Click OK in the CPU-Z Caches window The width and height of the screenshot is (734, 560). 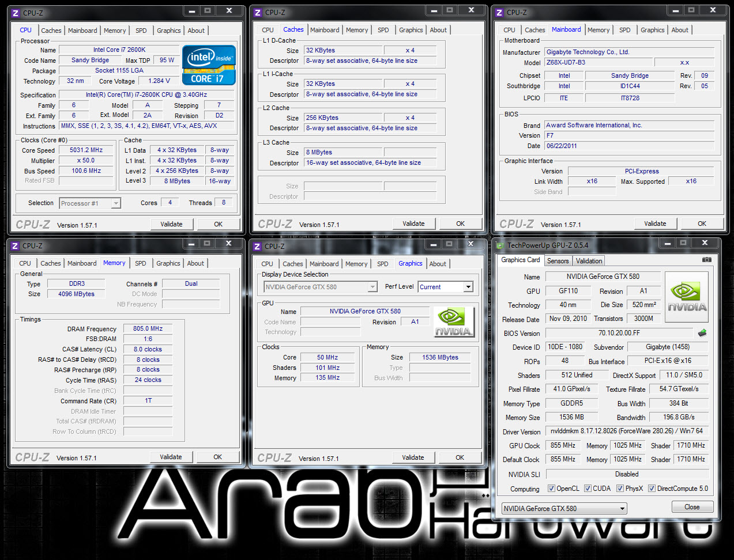[x=460, y=224]
